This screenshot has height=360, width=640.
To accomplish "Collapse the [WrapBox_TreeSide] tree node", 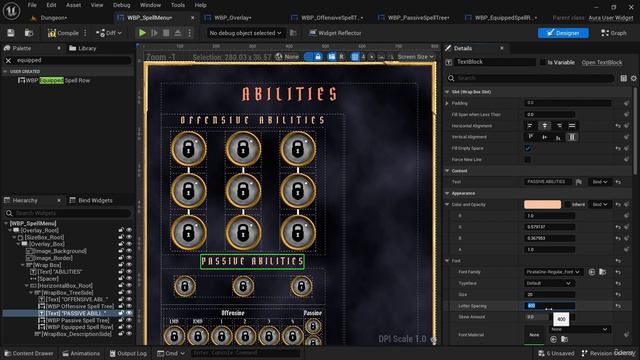I will click(x=31, y=293).
